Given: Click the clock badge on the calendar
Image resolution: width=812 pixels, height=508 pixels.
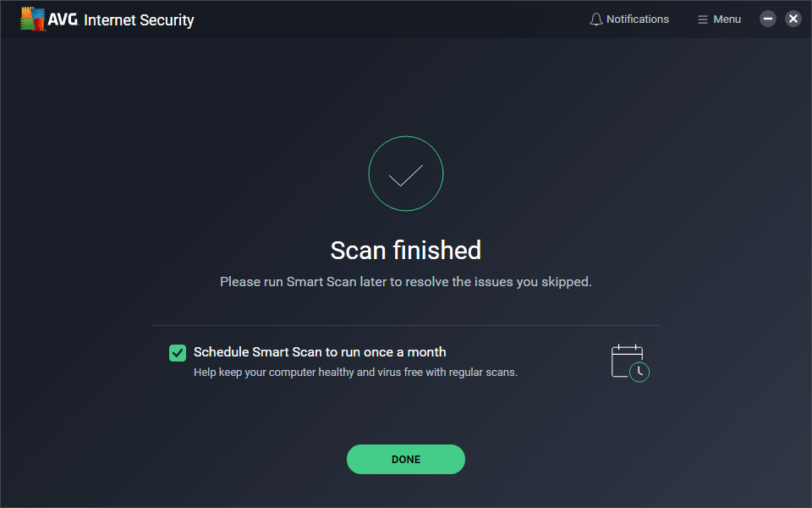Looking at the screenshot, I should click(640, 372).
